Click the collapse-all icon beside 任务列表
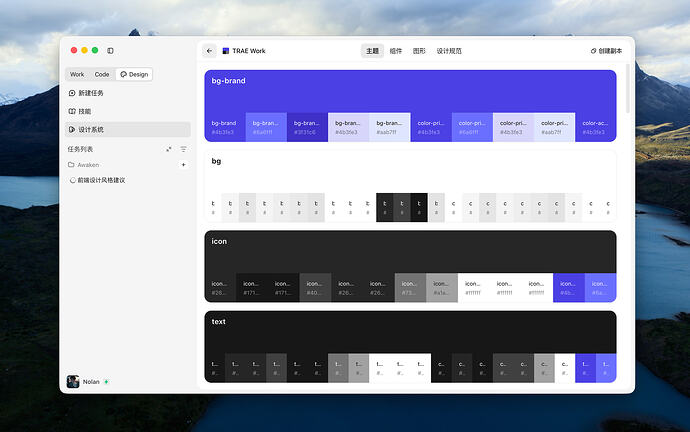The width and height of the screenshot is (690, 432). 169,150
